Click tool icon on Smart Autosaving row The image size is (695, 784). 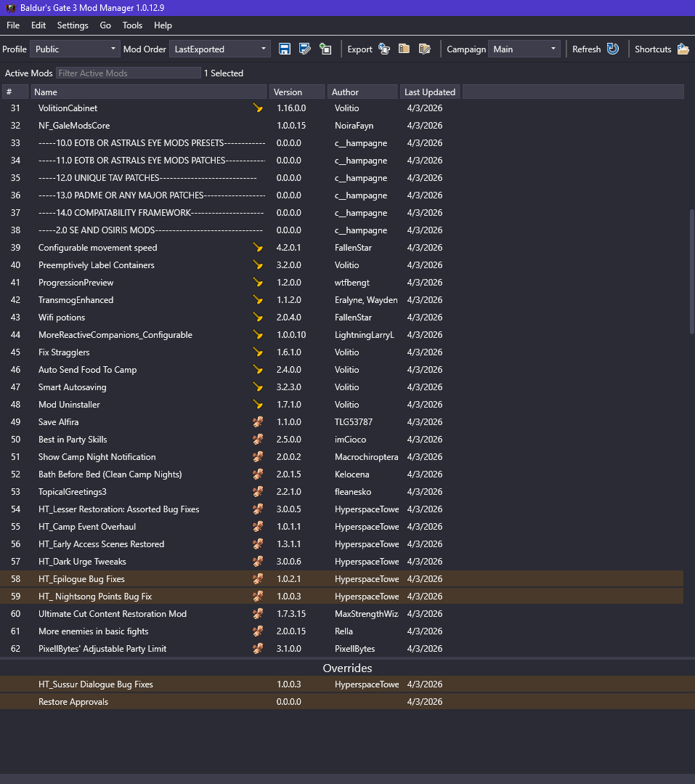[258, 387]
